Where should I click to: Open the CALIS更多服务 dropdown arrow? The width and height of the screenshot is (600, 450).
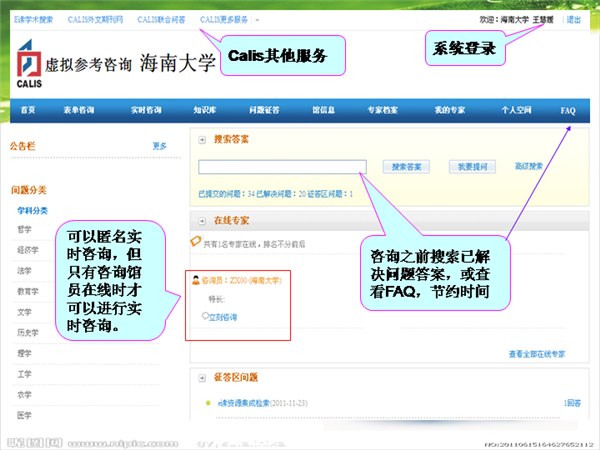click(x=257, y=20)
